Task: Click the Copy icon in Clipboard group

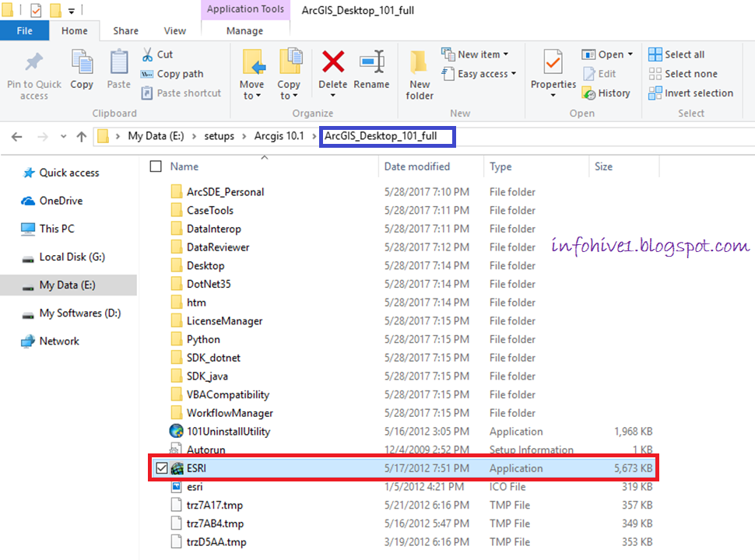Action: [82, 61]
